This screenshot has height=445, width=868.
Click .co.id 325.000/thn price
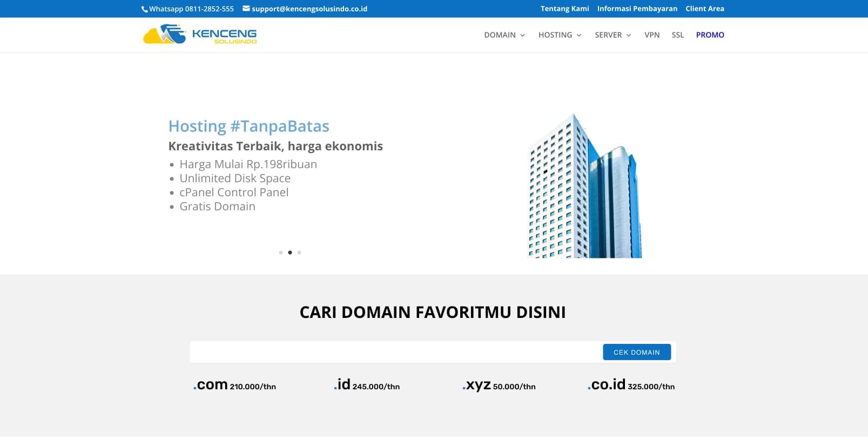631,385
